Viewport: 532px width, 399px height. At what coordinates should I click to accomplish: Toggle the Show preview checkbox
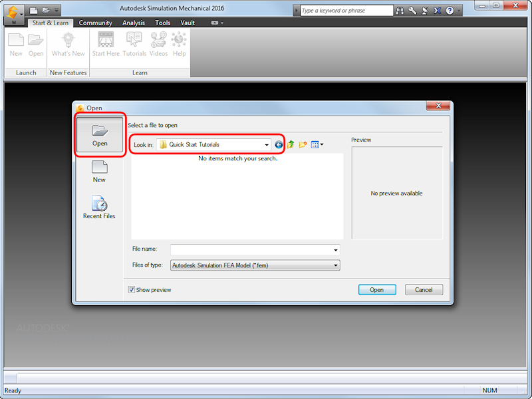click(x=131, y=290)
